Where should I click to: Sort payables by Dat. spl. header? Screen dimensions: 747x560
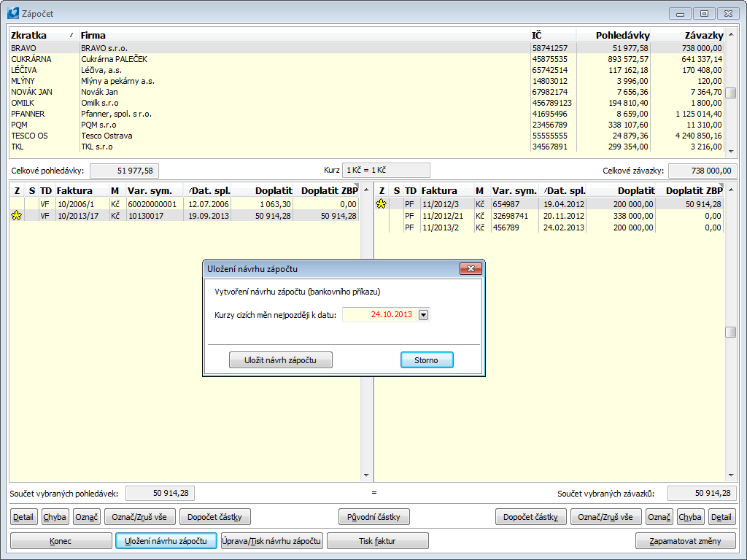563,190
